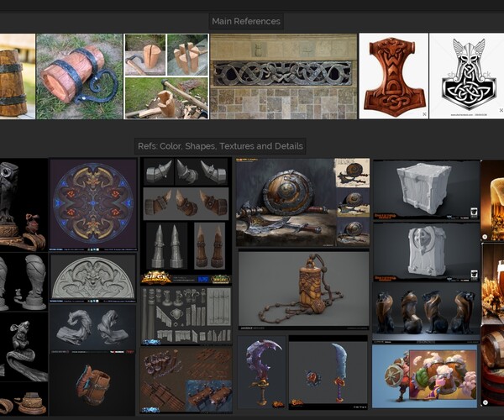Select "Refs: Color, Shapes, Textures and Details" label
Screen dimensions: 504x420
(x=220, y=146)
